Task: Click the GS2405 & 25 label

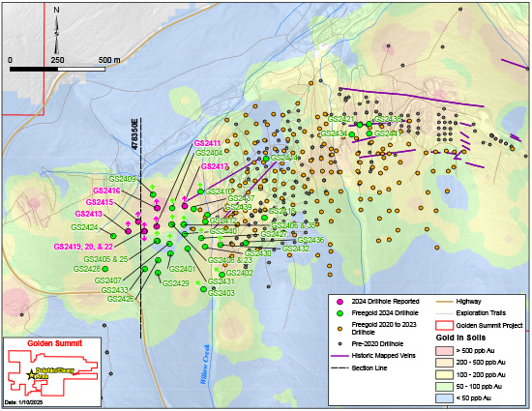Action: (x=105, y=259)
